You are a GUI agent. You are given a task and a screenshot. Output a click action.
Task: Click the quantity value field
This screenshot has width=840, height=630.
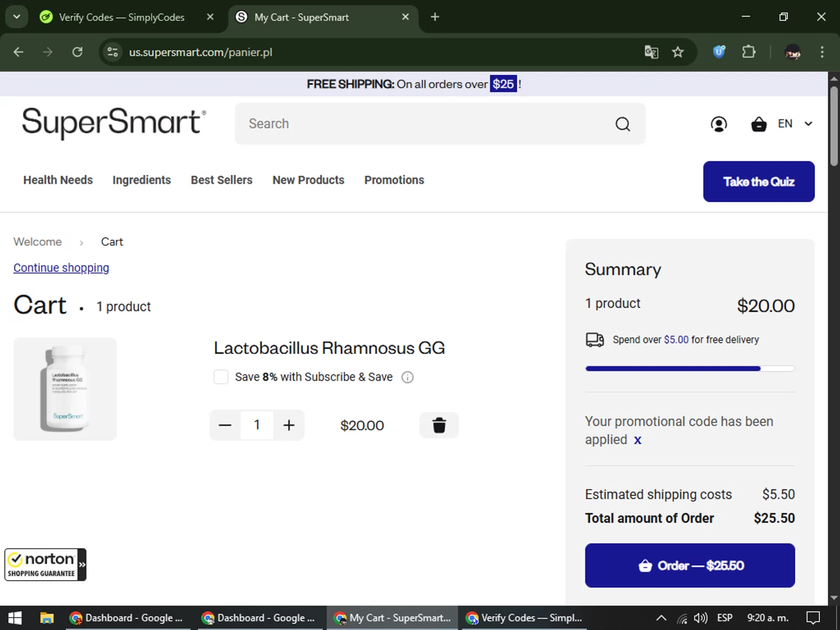tap(257, 425)
